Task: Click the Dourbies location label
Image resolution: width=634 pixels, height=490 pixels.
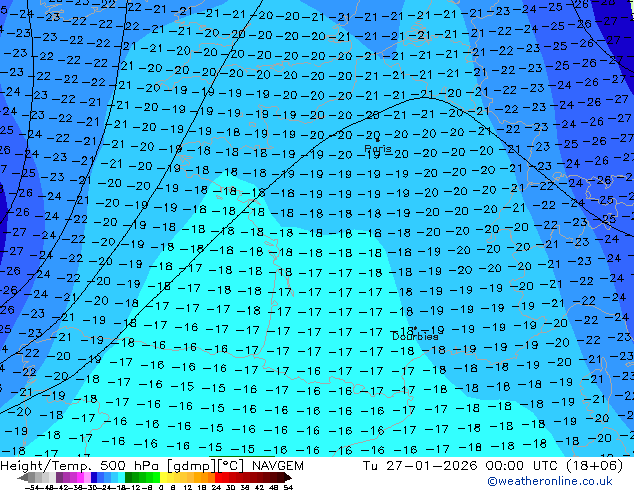Action: [x=415, y=336]
